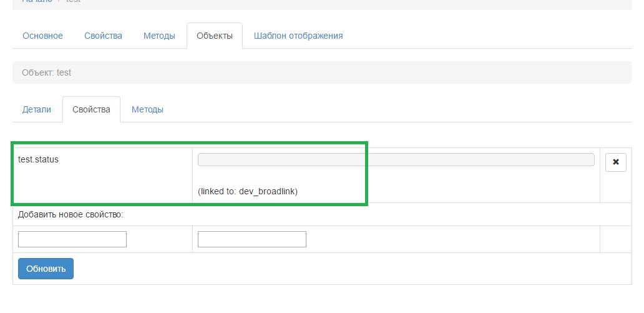Focus the new property value field
The image size is (644, 313).
[251, 239]
